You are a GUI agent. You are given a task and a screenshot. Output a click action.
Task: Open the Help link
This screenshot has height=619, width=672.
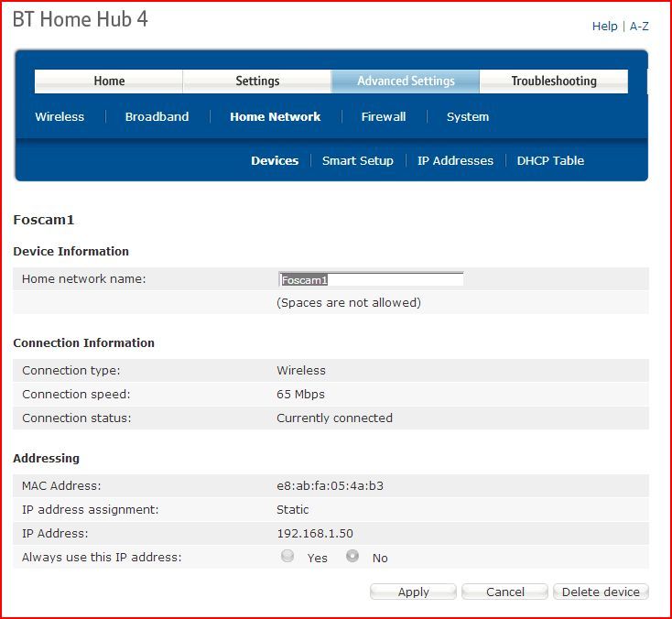coord(605,27)
